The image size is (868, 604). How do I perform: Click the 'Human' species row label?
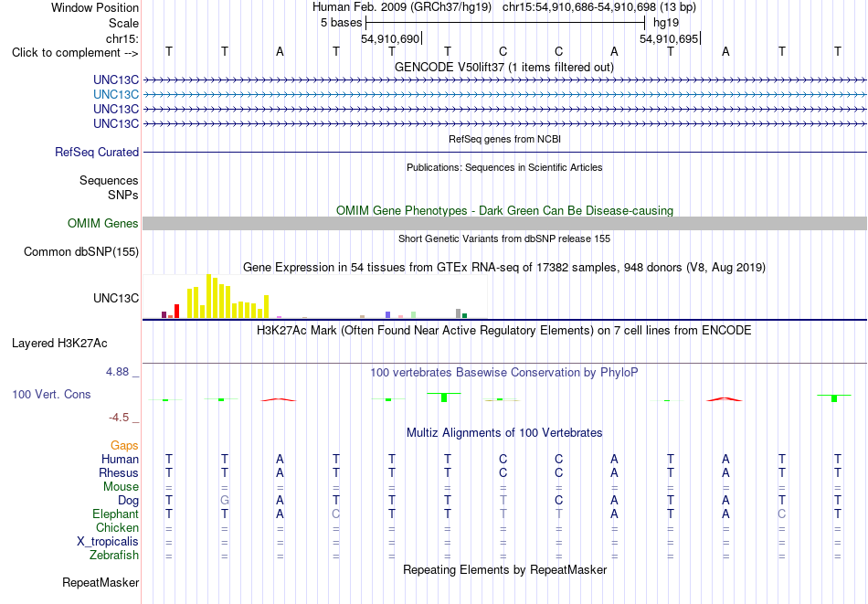pyautogui.click(x=120, y=459)
